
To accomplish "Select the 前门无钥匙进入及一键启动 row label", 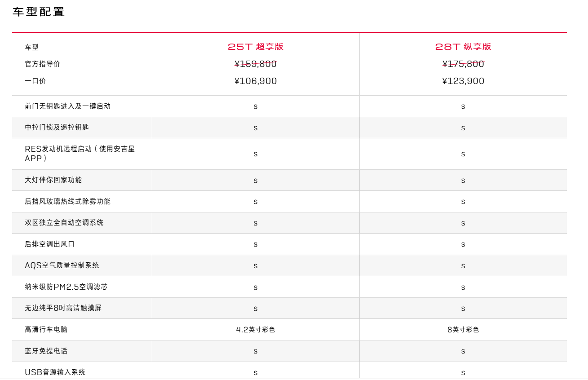I will (67, 106).
